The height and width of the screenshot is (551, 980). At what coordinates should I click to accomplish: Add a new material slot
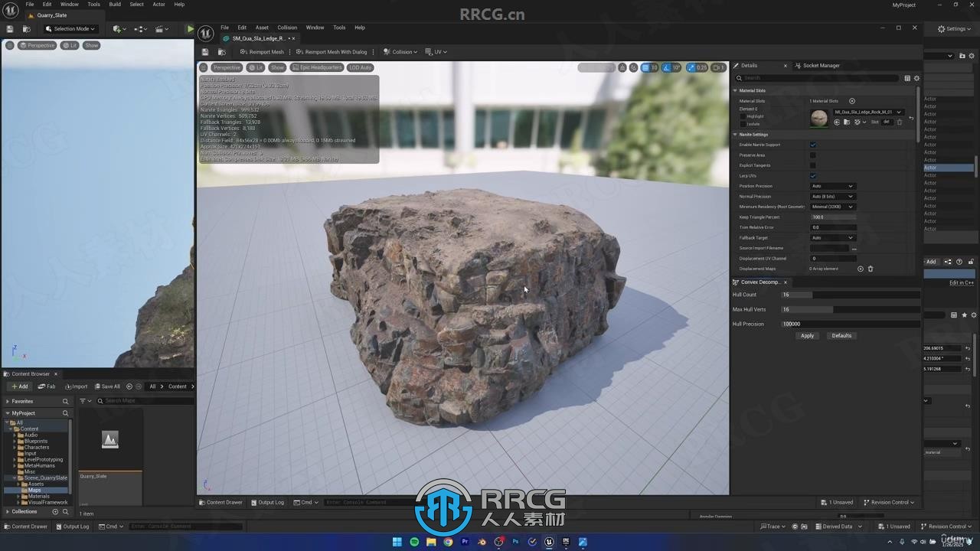pyautogui.click(x=852, y=101)
